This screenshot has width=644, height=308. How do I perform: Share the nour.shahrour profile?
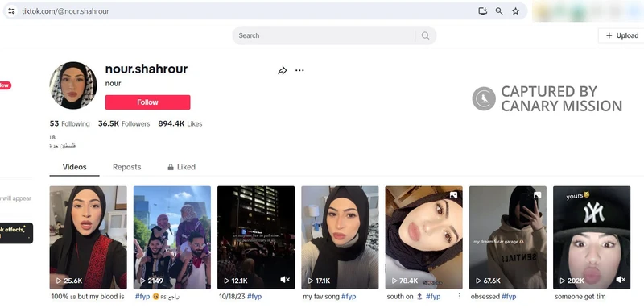click(283, 71)
